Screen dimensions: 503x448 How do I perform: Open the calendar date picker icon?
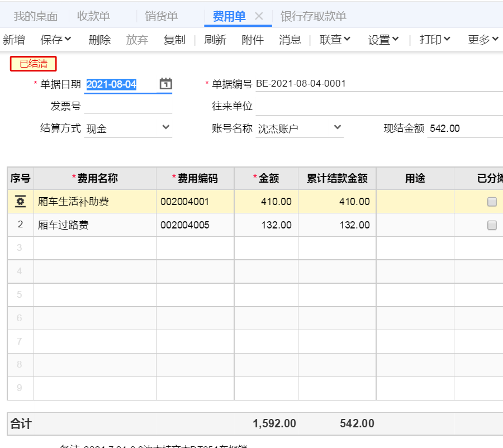tap(166, 84)
